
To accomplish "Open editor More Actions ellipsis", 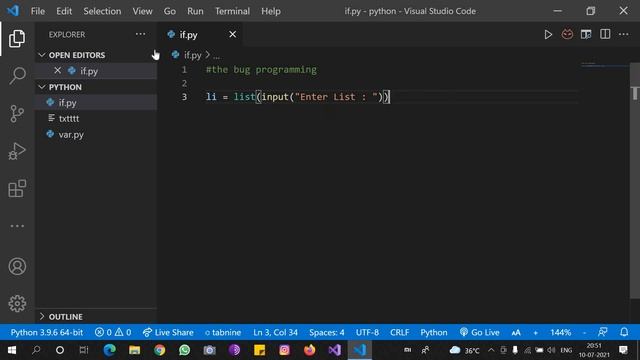I will tap(624, 34).
